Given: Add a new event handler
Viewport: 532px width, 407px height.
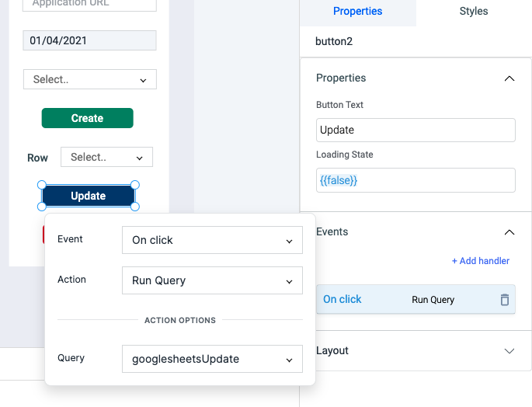Looking at the screenshot, I should coord(481,261).
